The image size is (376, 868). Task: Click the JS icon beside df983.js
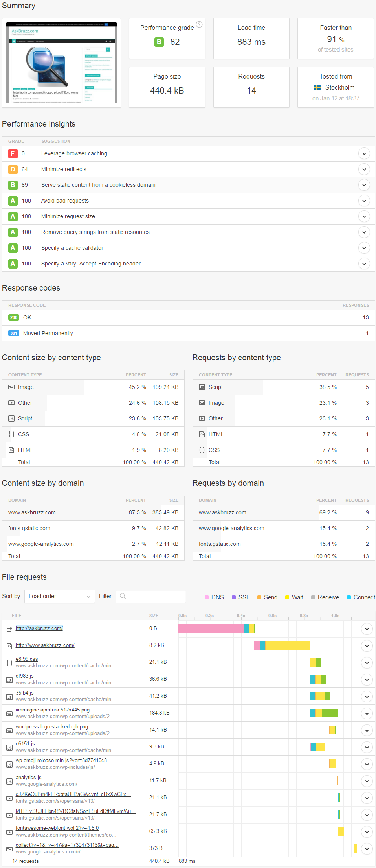[9, 680]
